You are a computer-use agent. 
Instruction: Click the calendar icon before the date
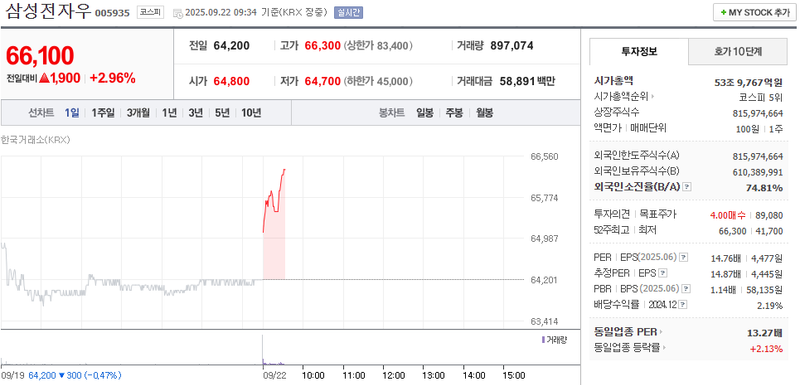(x=177, y=13)
